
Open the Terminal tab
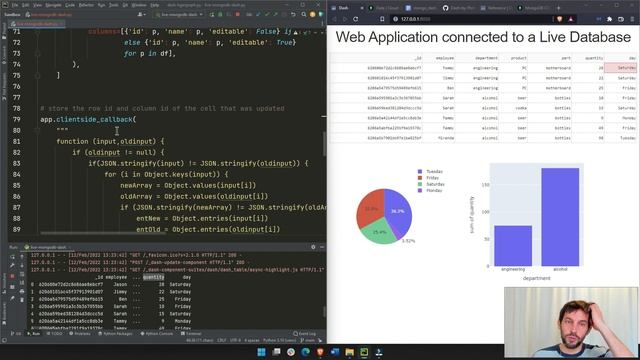click(x=191, y=334)
